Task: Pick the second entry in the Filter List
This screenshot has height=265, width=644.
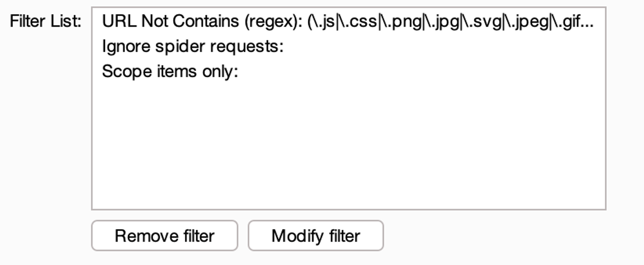Action: (x=348, y=46)
